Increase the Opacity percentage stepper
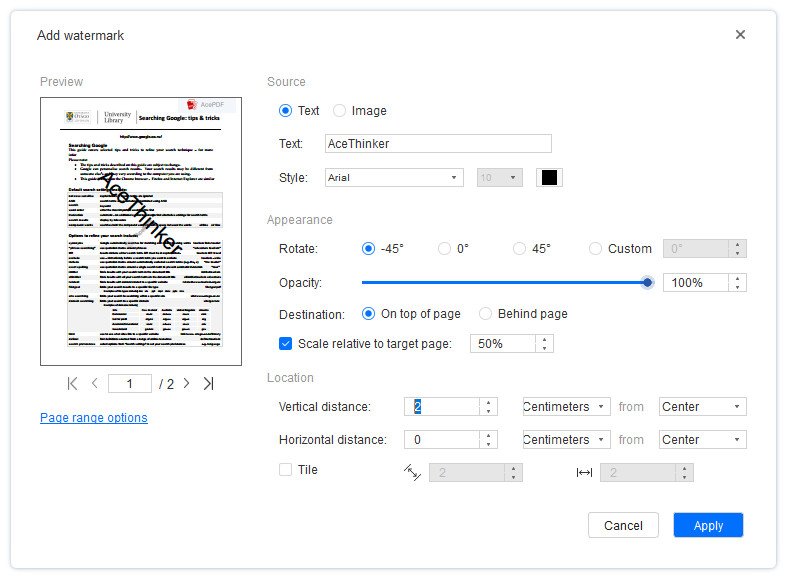This screenshot has height=579, width=787. (737, 278)
